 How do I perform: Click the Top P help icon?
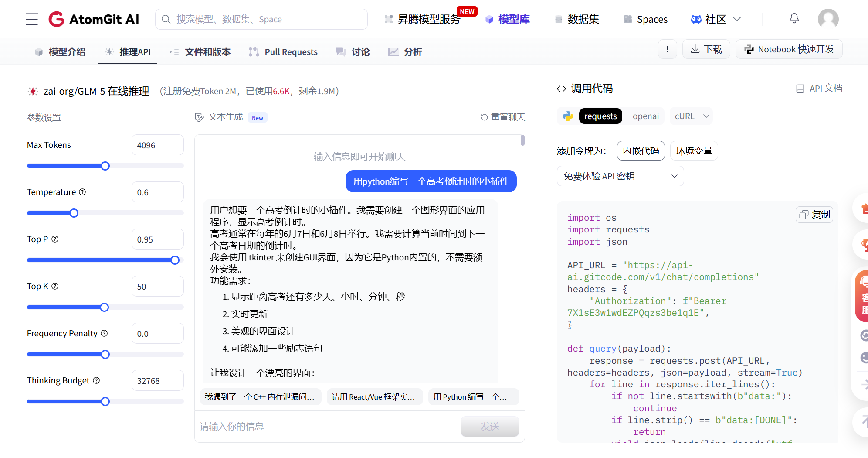coord(55,239)
